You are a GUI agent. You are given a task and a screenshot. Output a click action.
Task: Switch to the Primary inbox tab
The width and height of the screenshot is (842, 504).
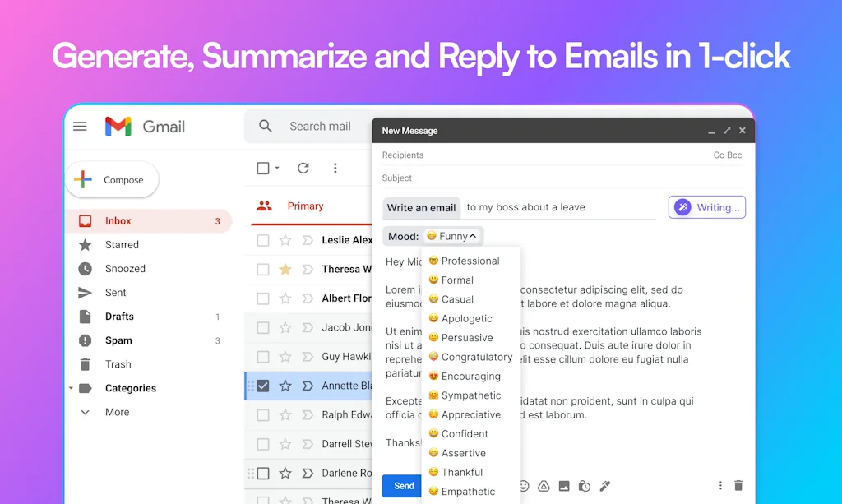tap(304, 206)
